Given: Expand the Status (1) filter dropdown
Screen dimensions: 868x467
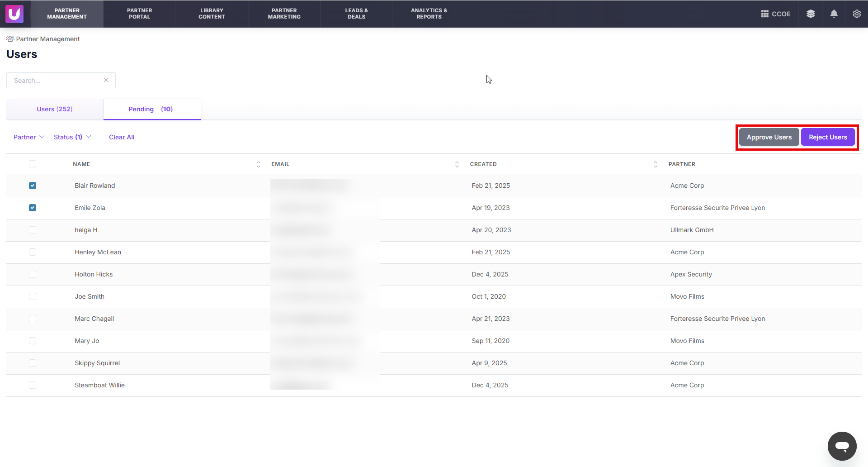Looking at the screenshot, I should (72, 137).
